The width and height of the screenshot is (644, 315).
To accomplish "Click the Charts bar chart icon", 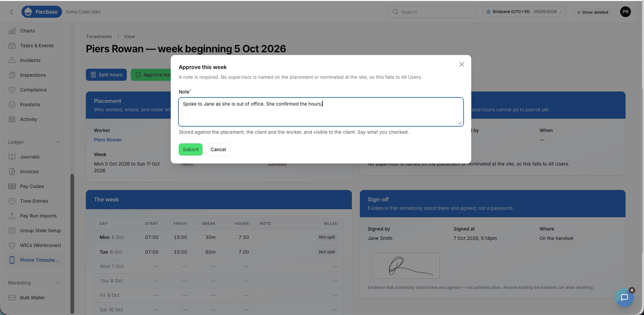I will (12, 31).
